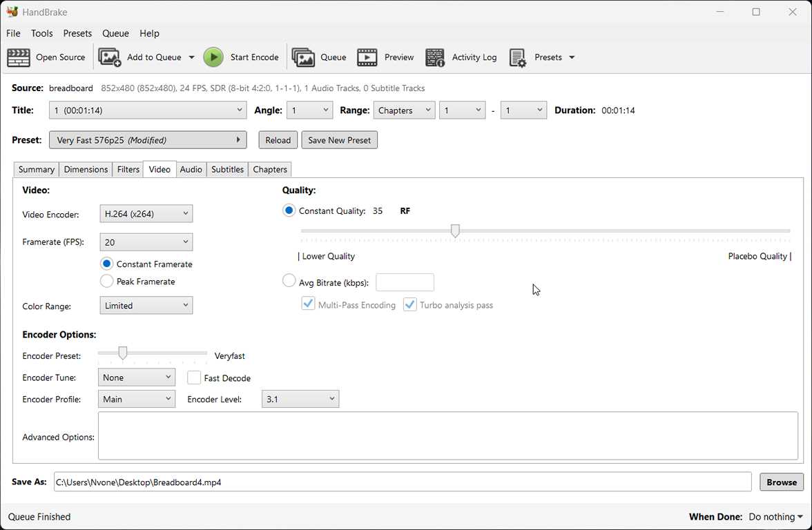Switch to the Summary tab
Screen dimensions: 812x530
point(36,169)
